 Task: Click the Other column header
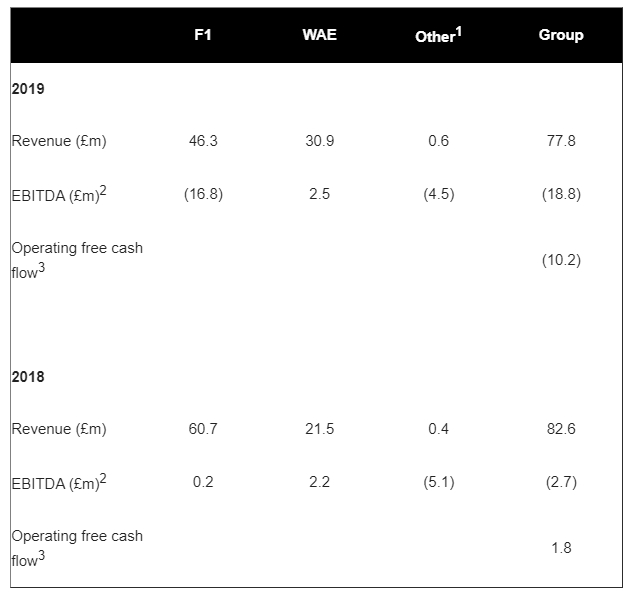(x=438, y=36)
